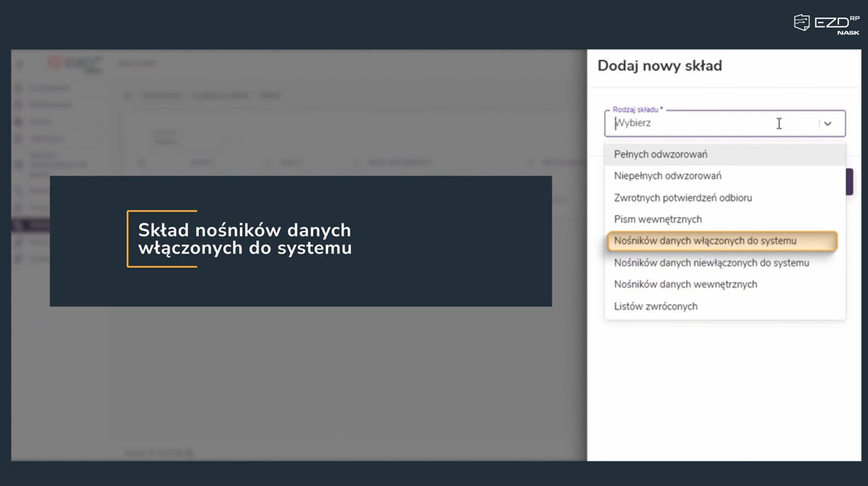Pick Nośników danych wewnętrznych option
The image size is (868, 486).
pyautogui.click(x=725, y=284)
